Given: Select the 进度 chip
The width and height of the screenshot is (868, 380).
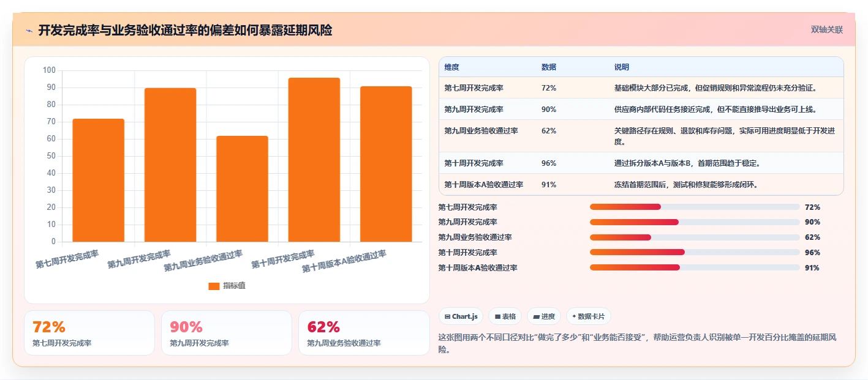Looking at the screenshot, I should coord(544,316).
